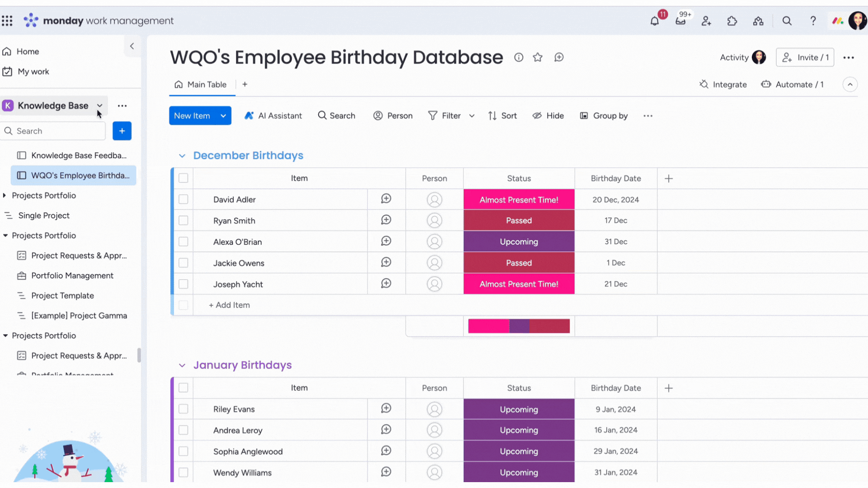Viewport: 868px width, 488px height.
Task: Click the monday products switcher icon
Action: [x=838, y=21]
